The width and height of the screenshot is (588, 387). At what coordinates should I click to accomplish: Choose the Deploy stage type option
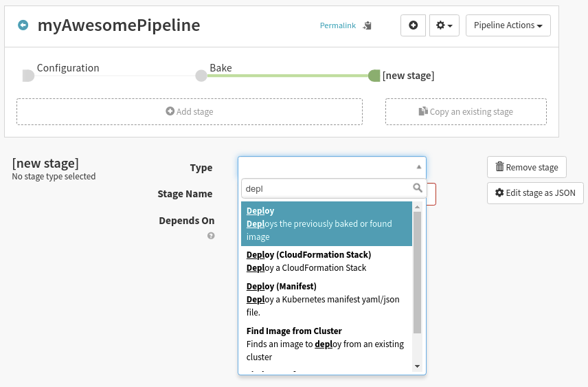point(326,223)
